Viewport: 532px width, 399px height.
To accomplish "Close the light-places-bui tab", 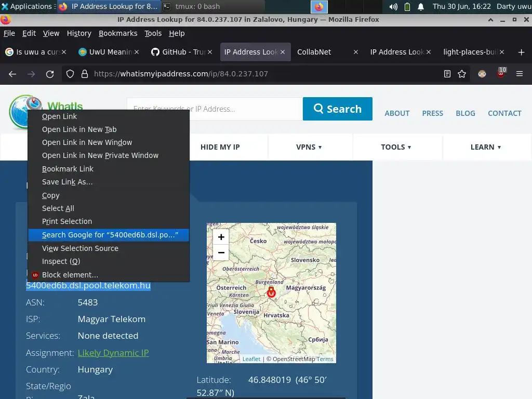I will [502, 52].
